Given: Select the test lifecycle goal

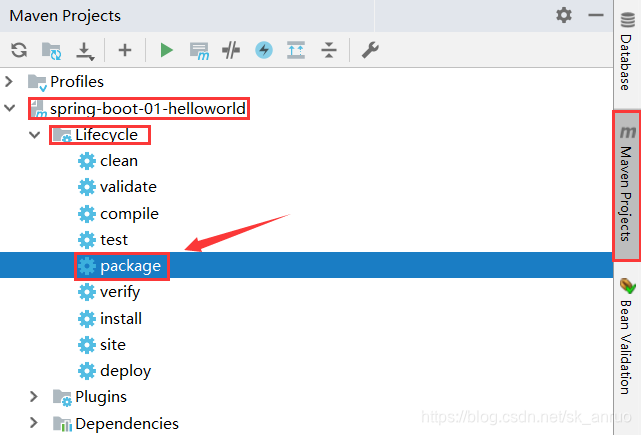Looking at the screenshot, I should 103,240.
